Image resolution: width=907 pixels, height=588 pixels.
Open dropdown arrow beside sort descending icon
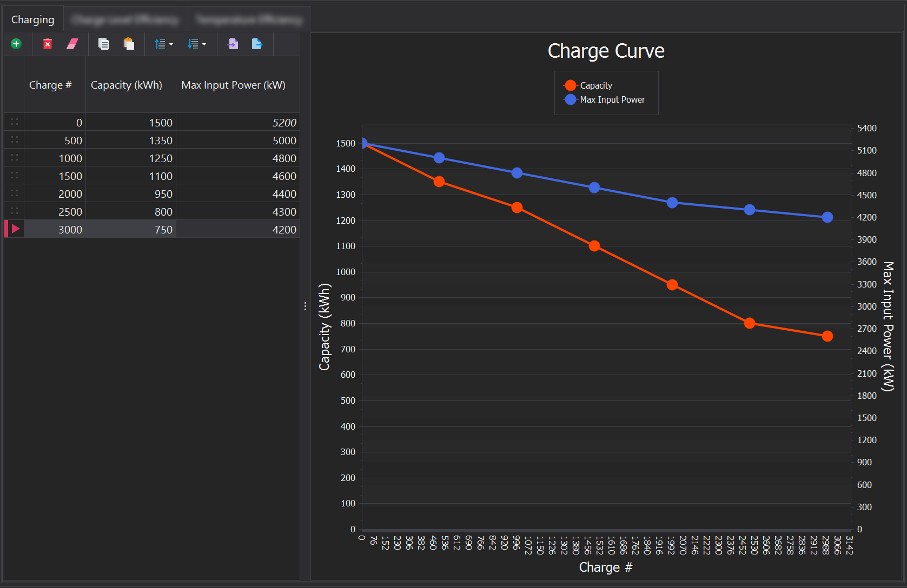click(x=204, y=44)
